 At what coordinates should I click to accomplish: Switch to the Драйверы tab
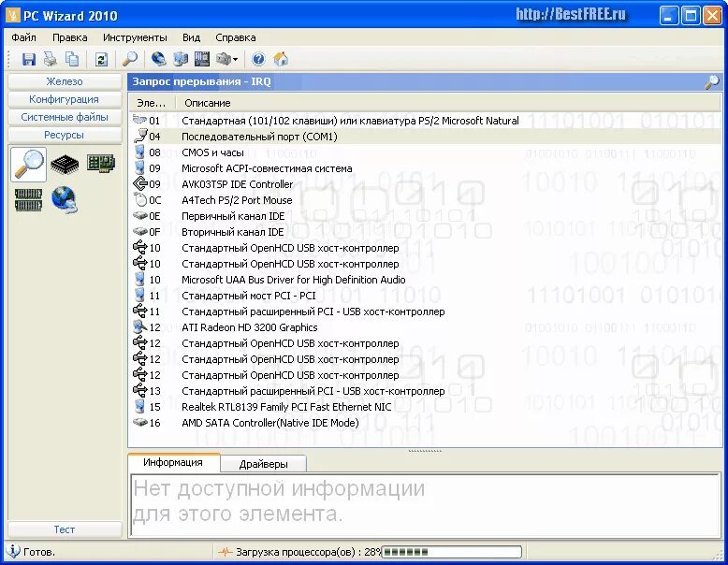point(263,464)
